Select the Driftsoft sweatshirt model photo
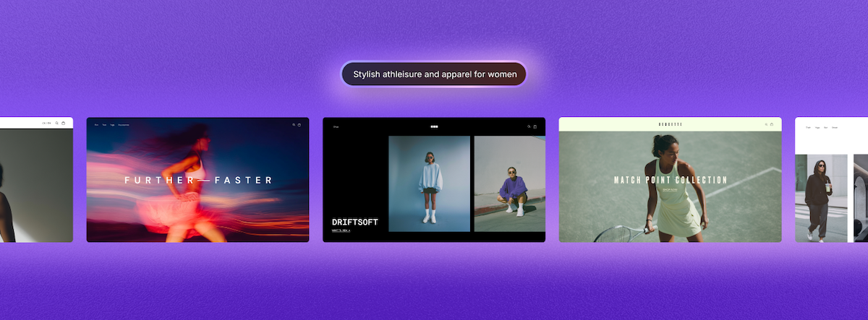This screenshot has width=868, height=320. pyautogui.click(x=429, y=183)
